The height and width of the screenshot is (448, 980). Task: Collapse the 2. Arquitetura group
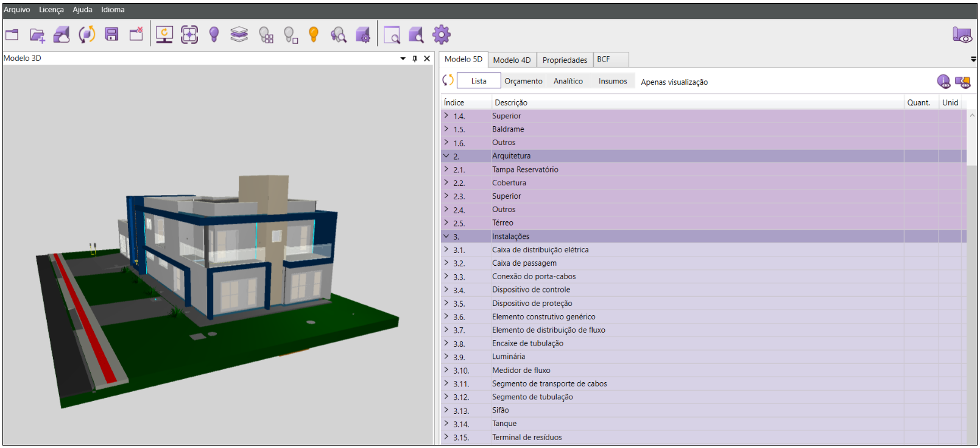[446, 156]
